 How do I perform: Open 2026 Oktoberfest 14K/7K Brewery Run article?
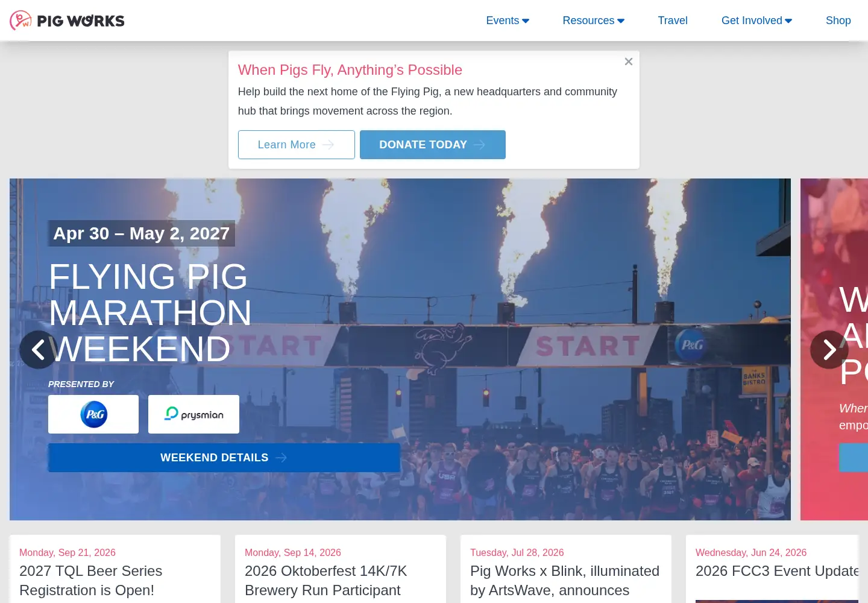click(326, 581)
